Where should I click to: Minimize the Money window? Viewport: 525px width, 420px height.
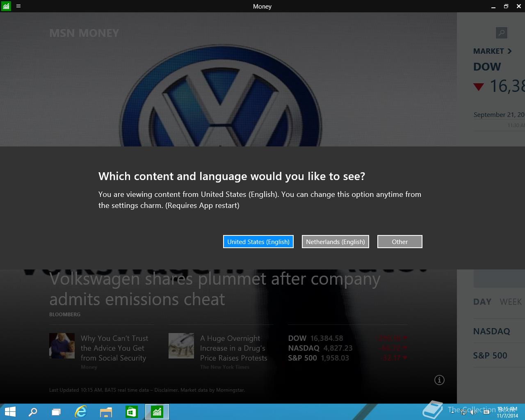[x=493, y=6]
